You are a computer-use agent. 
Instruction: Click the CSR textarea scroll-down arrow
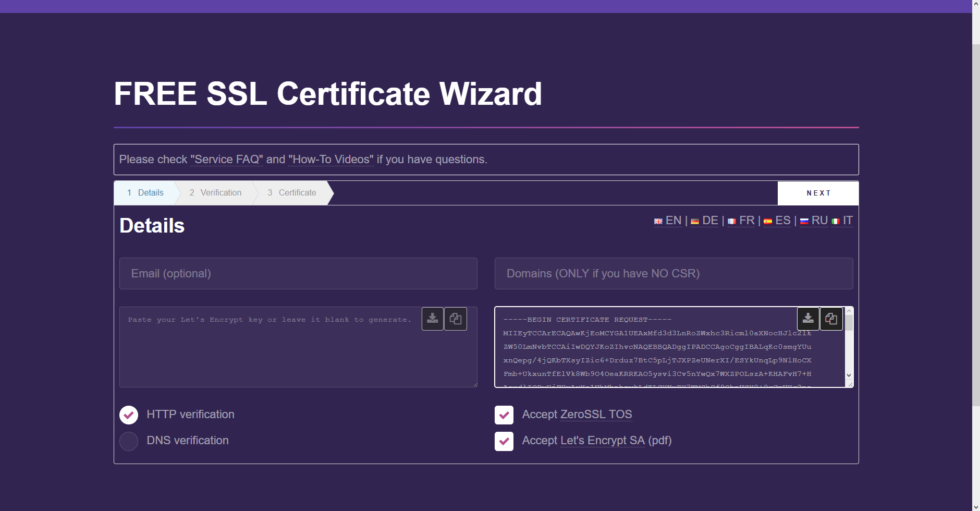pyautogui.click(x=849, y=375)
